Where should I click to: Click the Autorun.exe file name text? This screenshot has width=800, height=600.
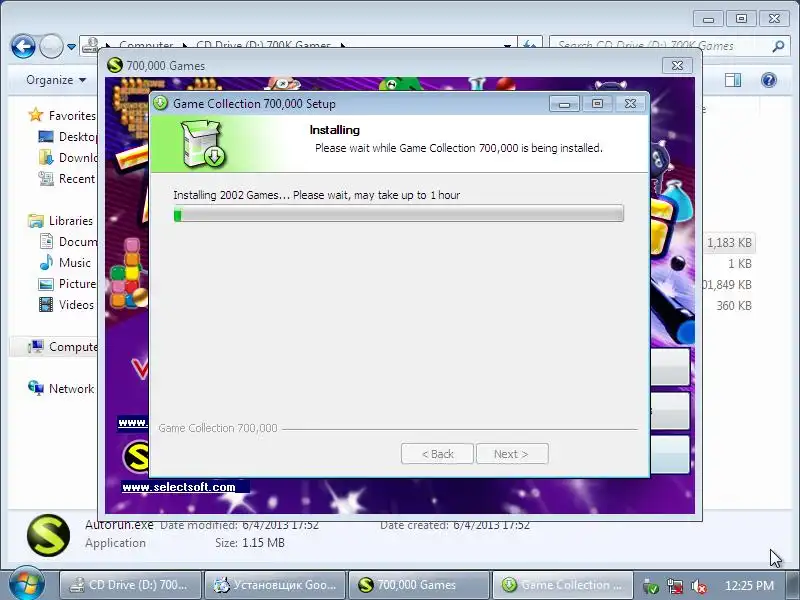(x=119, y=524)
